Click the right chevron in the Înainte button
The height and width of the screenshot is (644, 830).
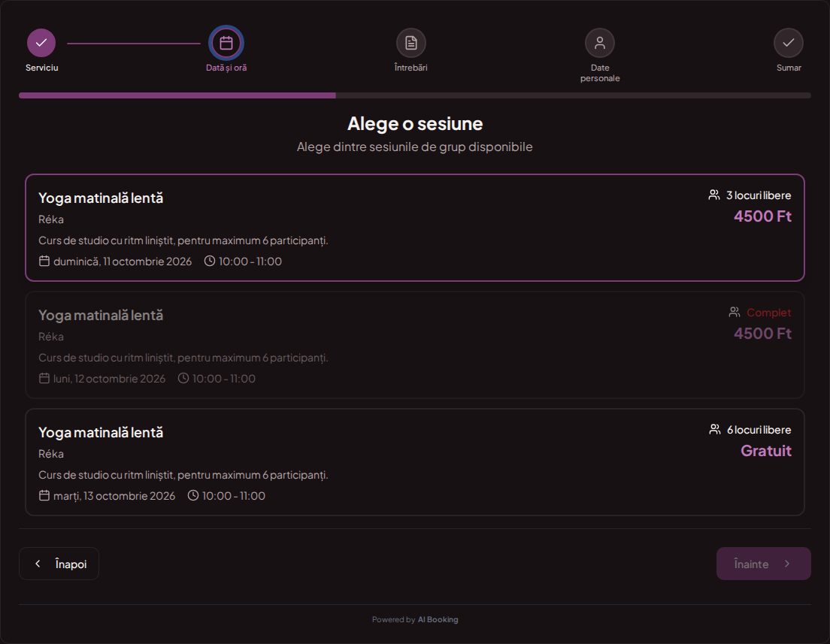coord(787,564)
